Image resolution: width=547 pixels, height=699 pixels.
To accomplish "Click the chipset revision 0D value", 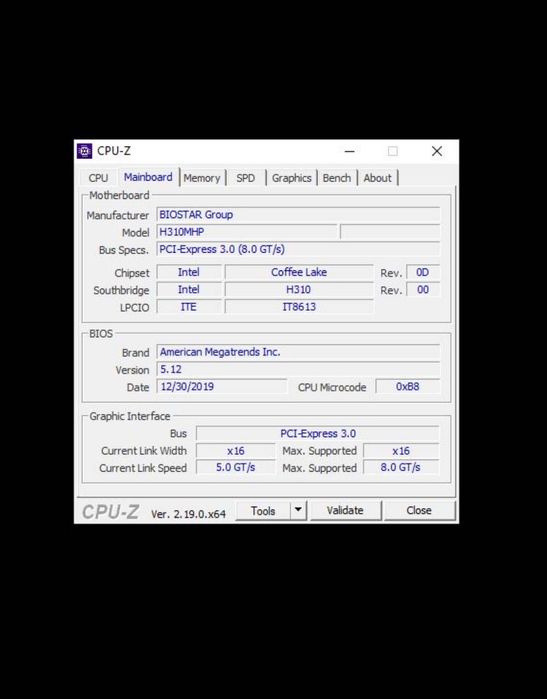I will pyautogui.click(x=423, y=272).
